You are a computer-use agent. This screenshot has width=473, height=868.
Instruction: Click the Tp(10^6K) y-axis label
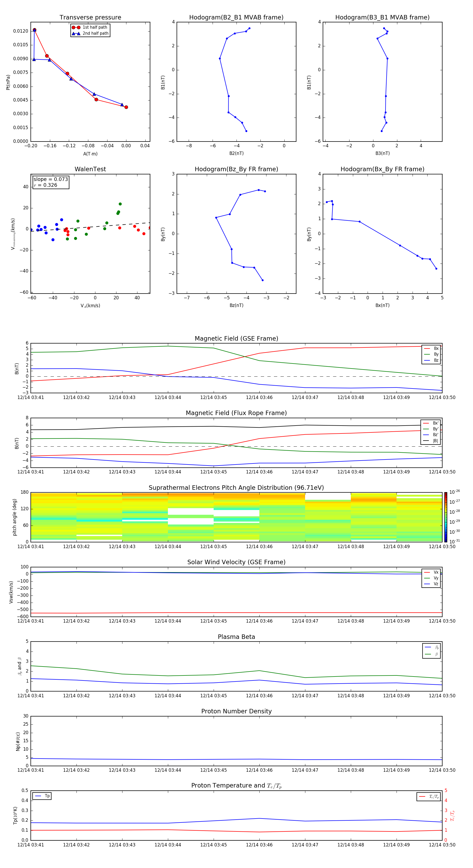[15, 815]
